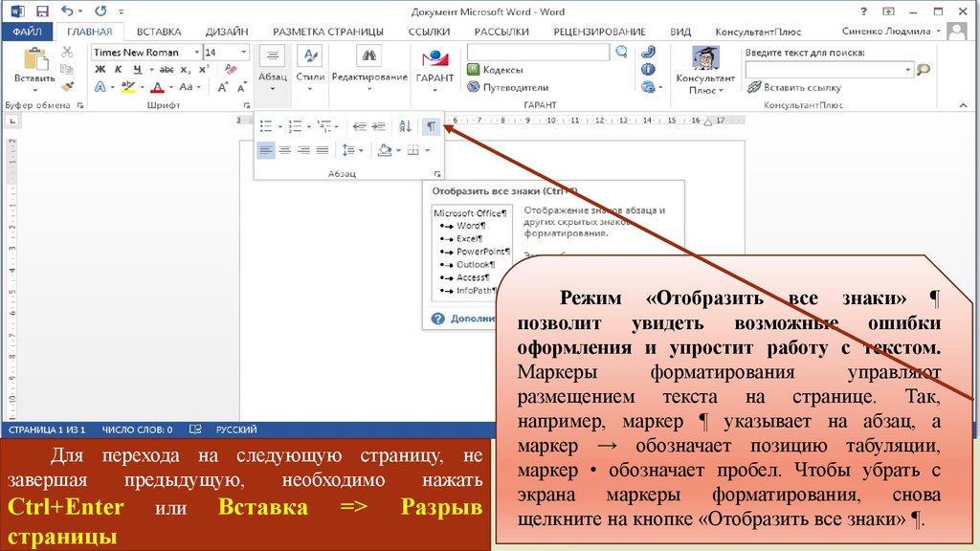
Task: Click the Консультант Плюс large button
Action: 705,70
